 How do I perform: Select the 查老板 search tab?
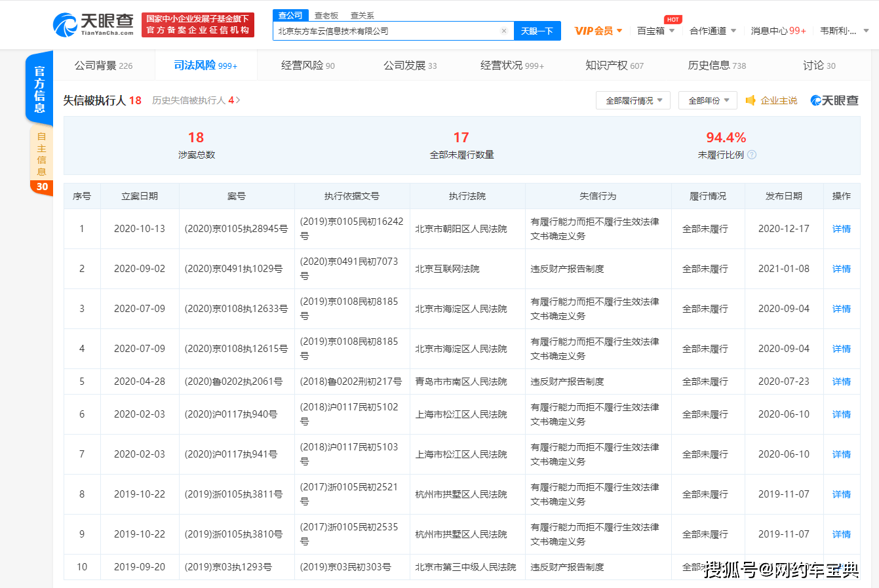tap(326, 15)
